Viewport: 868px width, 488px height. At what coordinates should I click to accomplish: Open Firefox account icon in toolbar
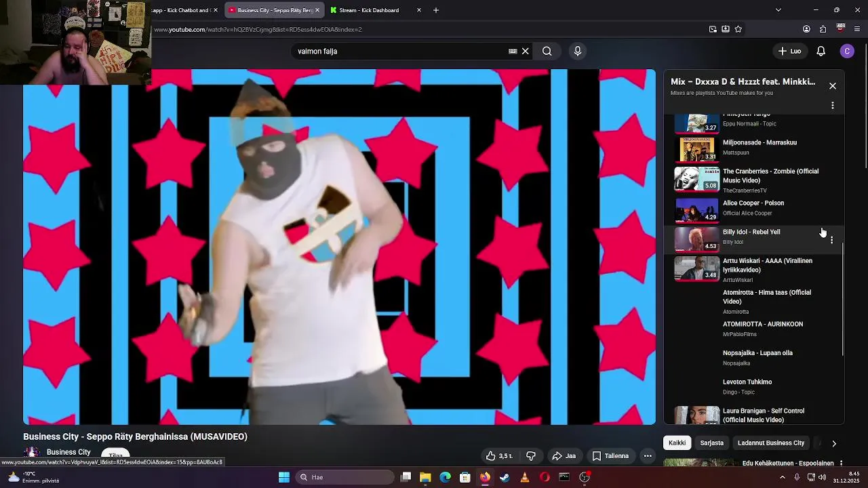tap(806, 29)
